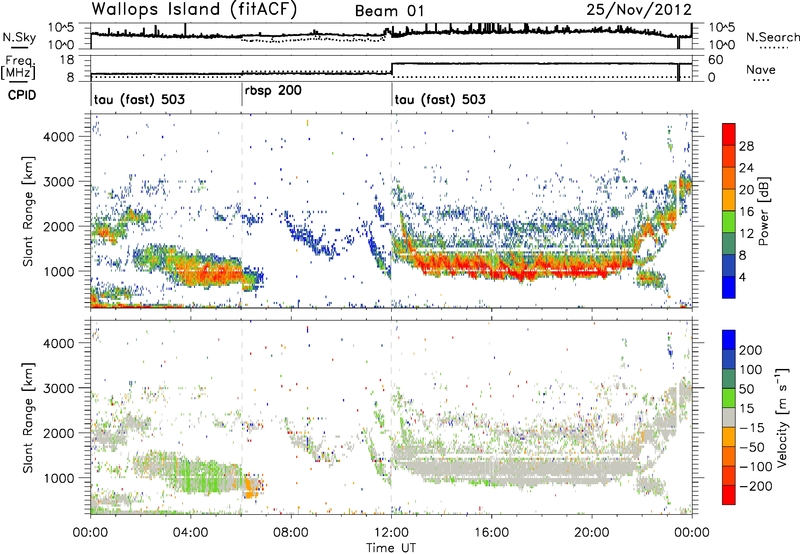Click the blue top of velocity colorbar
The height and width of the screenshot is (554, 800).
(x=729, y=340)
